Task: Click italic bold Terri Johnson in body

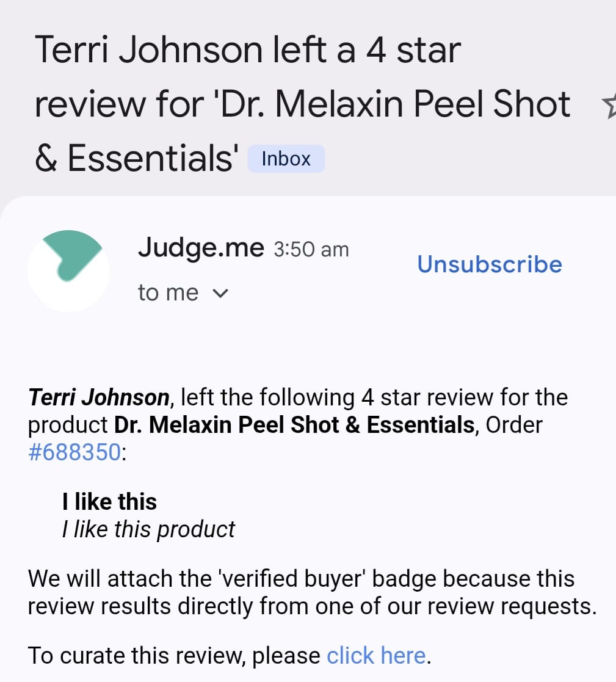Action: tap(98, 397)
